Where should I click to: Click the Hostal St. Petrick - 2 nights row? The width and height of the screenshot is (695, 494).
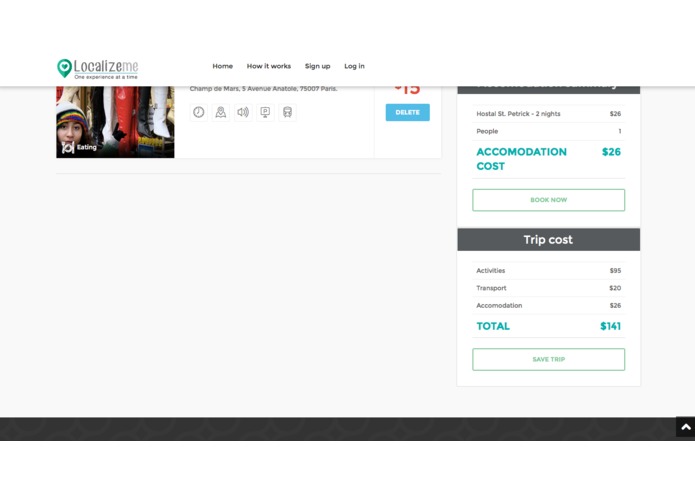coord(548,114)
